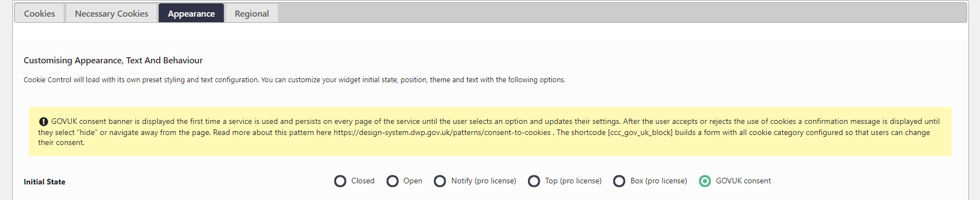Open the Necessary Cookies tab
This screenshot has width=980, height=200.
(x=111, y=13)
